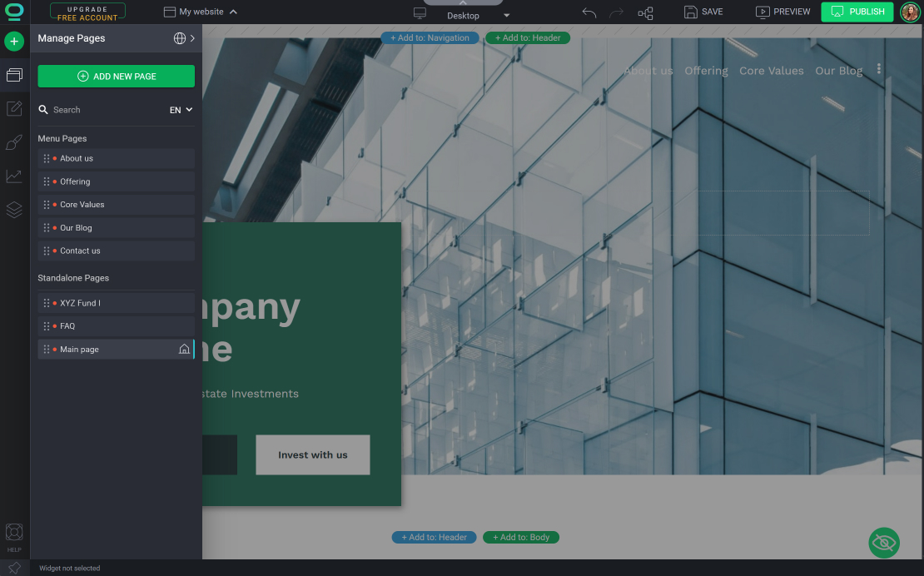
Task: Open the three-dot menu in site navigation
Action: (878, 69)
